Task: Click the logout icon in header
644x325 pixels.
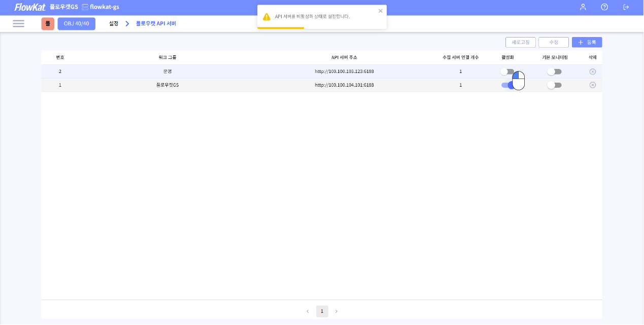Action: [626, 7]
